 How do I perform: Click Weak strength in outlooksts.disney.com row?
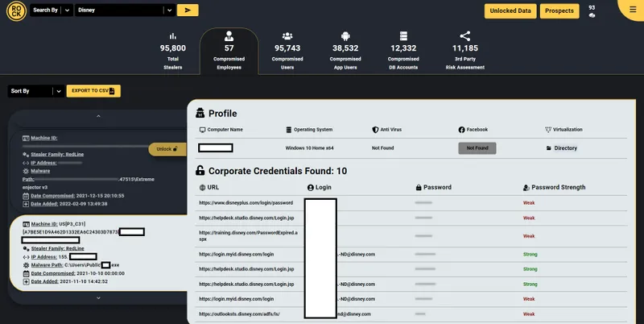[x=529, y=314]
